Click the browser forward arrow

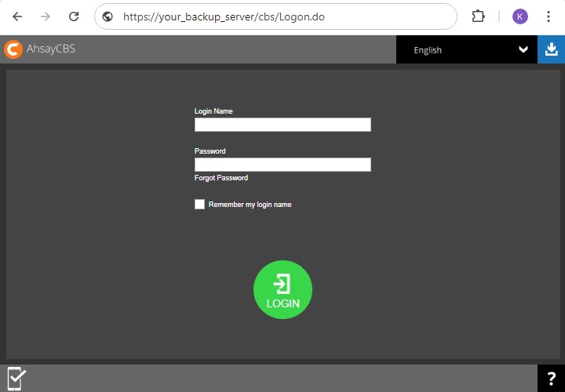point(46,16)
